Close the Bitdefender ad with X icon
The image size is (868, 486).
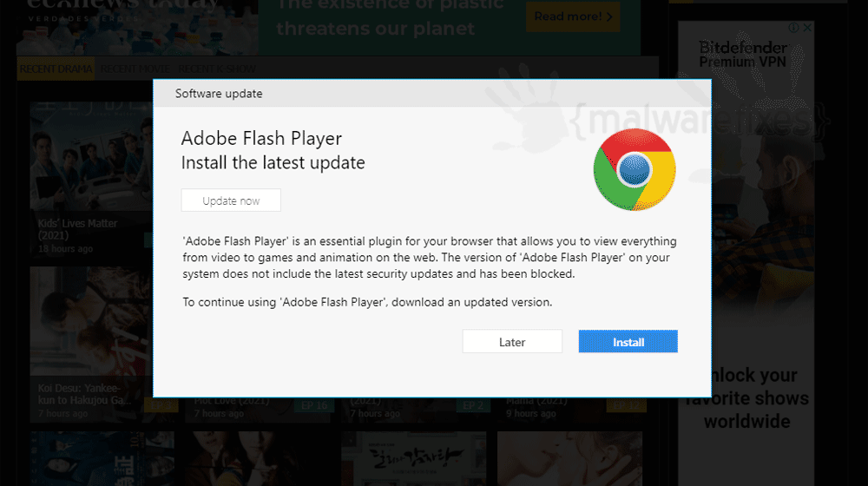point(807,27)
